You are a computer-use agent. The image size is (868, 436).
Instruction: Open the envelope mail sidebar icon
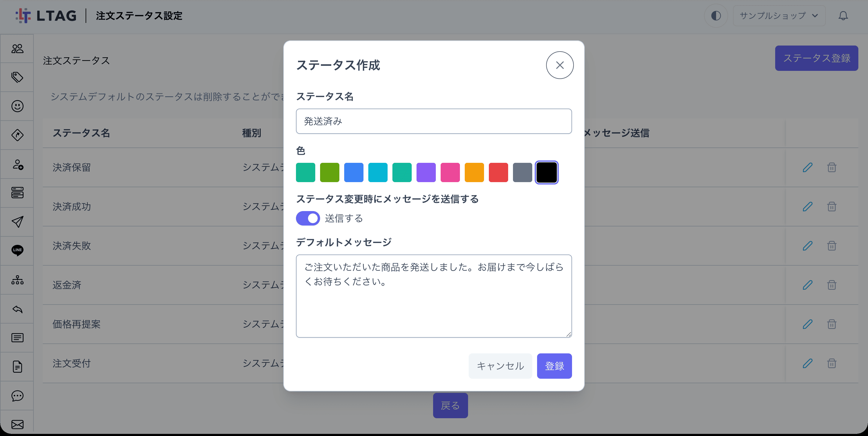[17, 424]
